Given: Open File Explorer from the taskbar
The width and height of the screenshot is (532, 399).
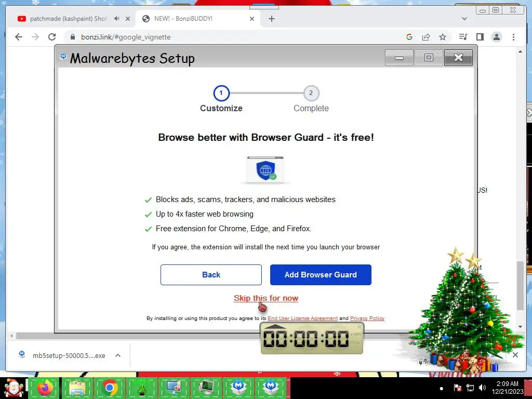Looking at the screenshot, I should [77, 388].
